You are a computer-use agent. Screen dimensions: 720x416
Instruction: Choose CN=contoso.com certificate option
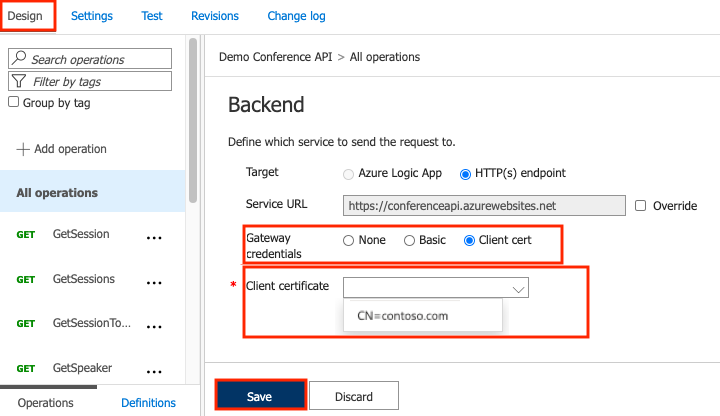click(x=403, y=316)
